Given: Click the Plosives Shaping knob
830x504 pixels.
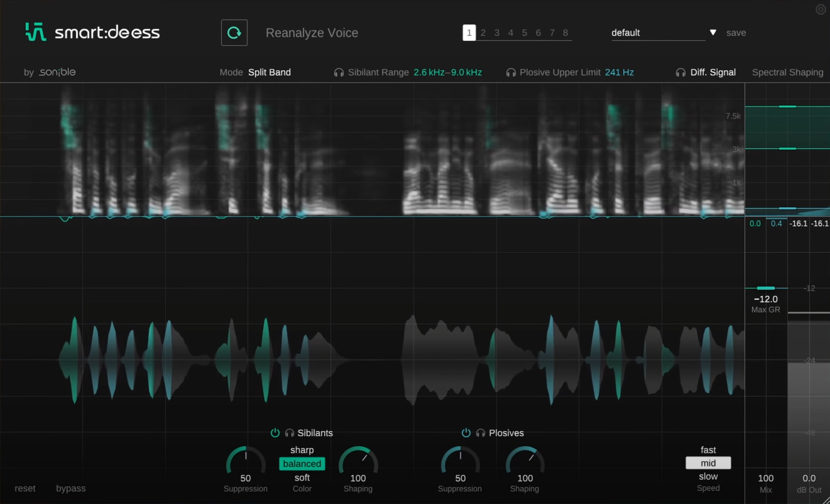Looking at the screenshot, I should 525,460.
